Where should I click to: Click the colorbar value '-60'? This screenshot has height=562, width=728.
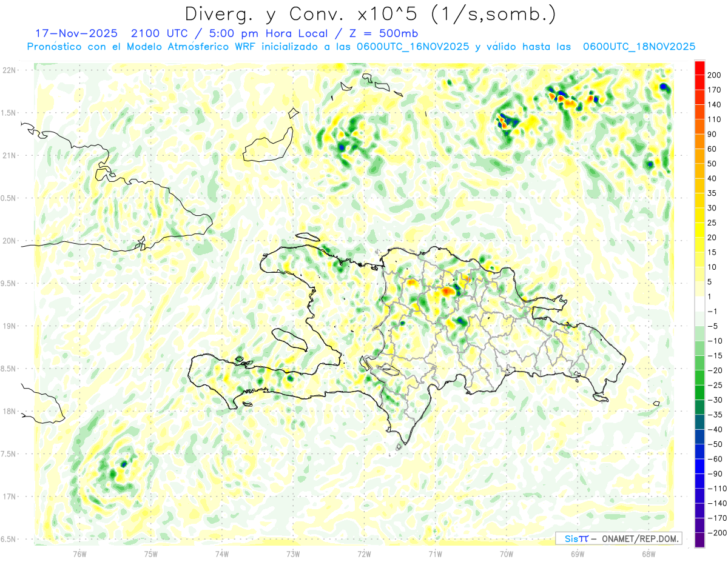(x=716, y=458)
